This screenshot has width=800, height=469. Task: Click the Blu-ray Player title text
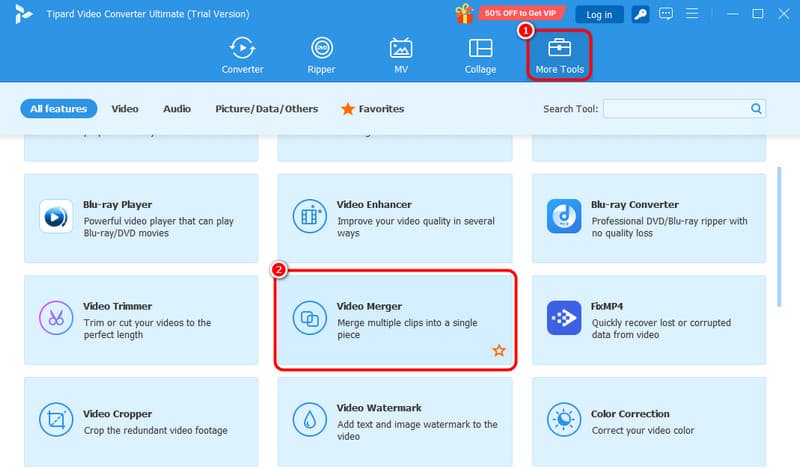coord(117,205)
